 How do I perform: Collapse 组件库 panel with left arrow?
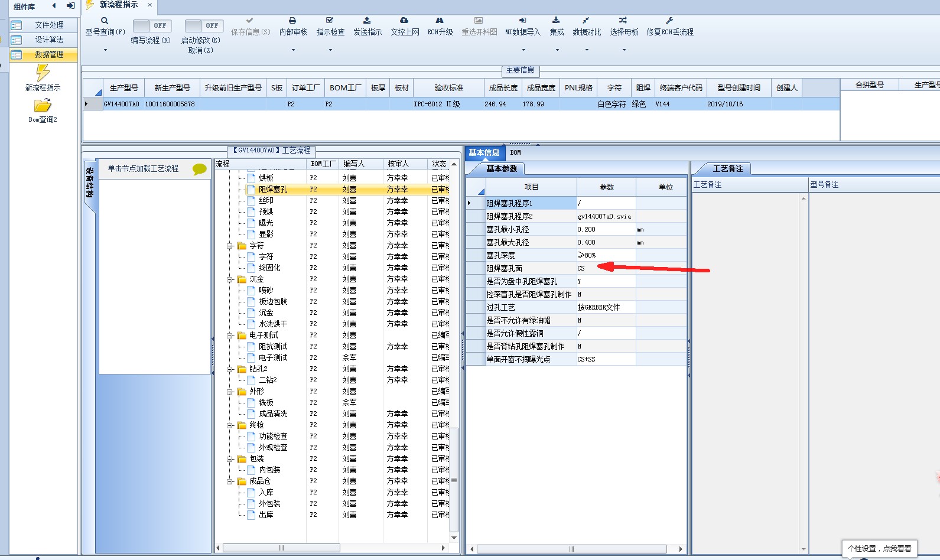54,6
